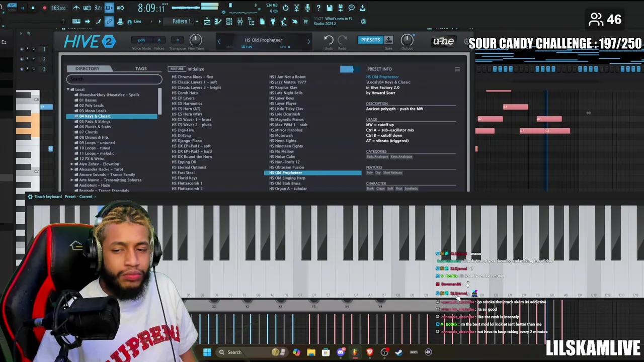This screenshot has width=644, height=362.
Task: Save the project with floppy icon
Action: [329, 8]
